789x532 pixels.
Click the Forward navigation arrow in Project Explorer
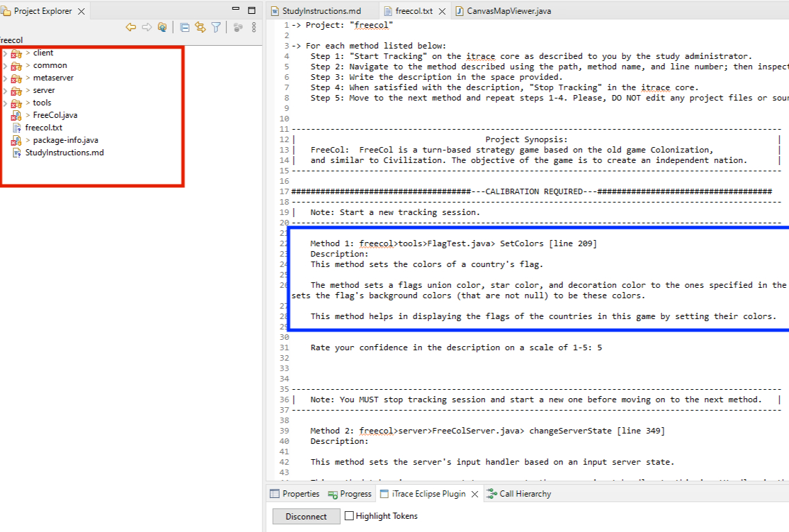click(147, 27)
